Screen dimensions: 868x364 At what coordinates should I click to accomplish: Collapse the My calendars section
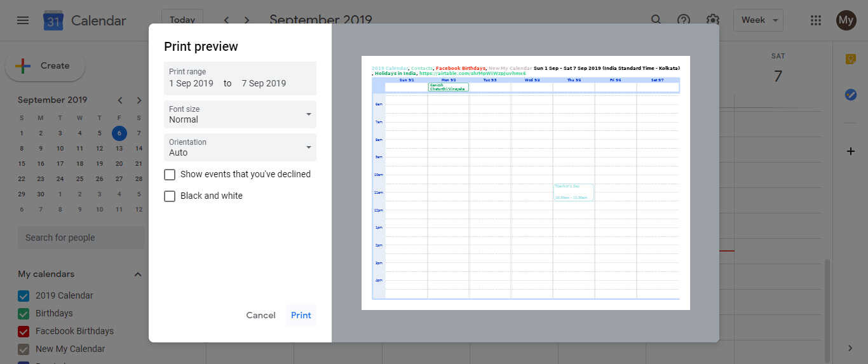(x=138, y=274)
